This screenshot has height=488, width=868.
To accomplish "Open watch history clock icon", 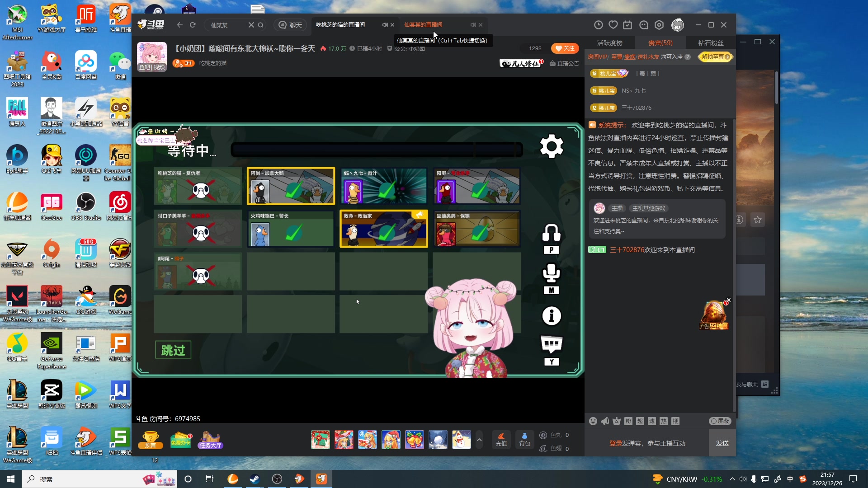I will 598,25.
